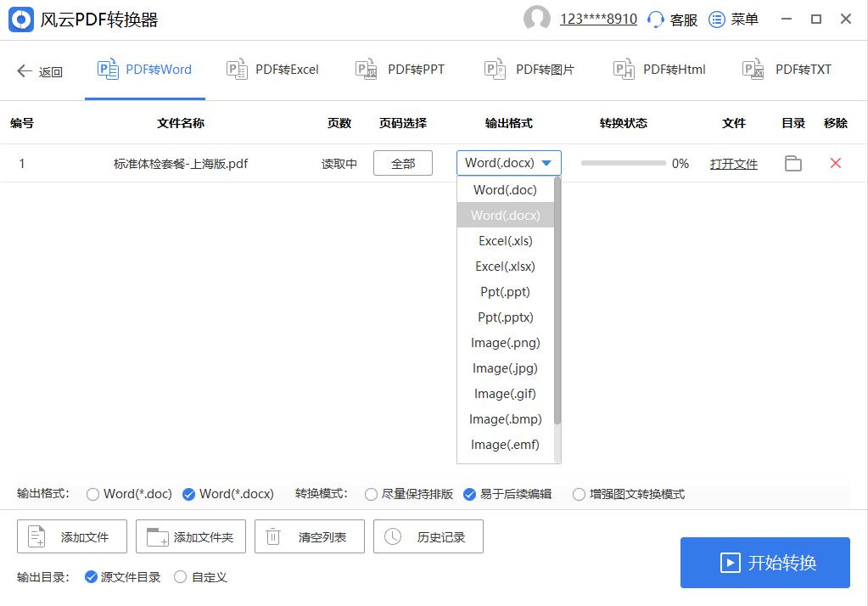
Task: Select the PDF转PPT conversion icon
Action: [365, 70]
